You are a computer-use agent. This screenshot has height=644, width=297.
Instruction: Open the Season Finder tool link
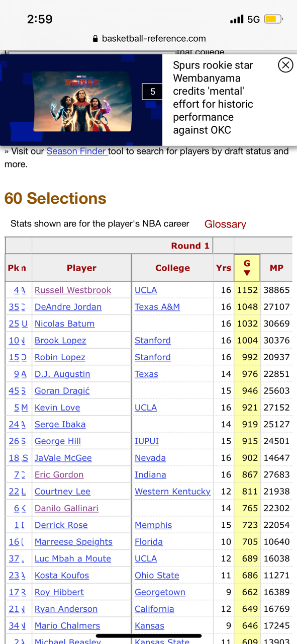pos(77,151)
